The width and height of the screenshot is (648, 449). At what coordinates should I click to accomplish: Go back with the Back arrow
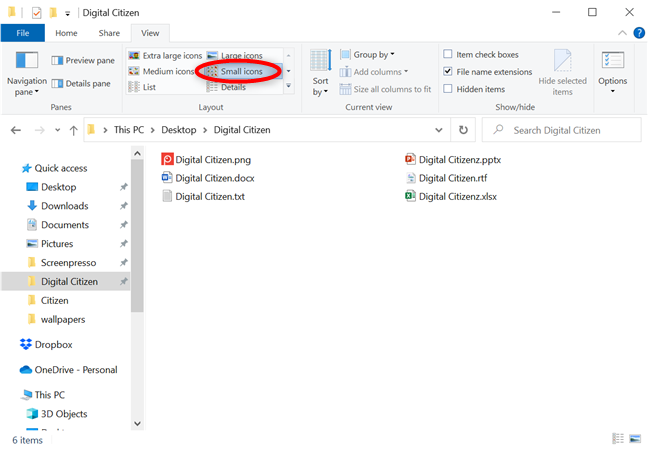point(16,131)
